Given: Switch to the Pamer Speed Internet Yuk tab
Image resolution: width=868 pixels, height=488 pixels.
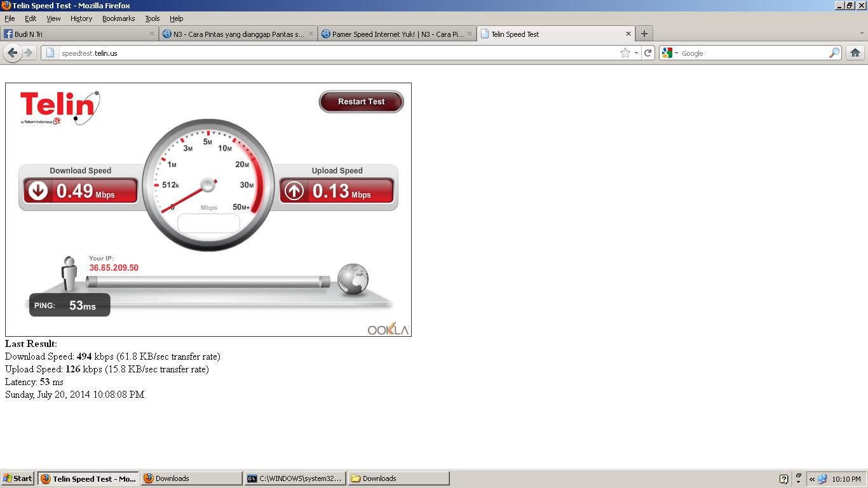Looking at the screenshot, I should point(397,34).
